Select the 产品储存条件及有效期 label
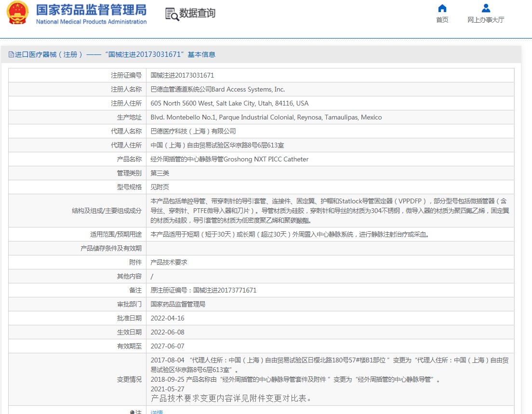Image resolution: width=532 pixels, height=414 pixels. click(x=111, y=248)
